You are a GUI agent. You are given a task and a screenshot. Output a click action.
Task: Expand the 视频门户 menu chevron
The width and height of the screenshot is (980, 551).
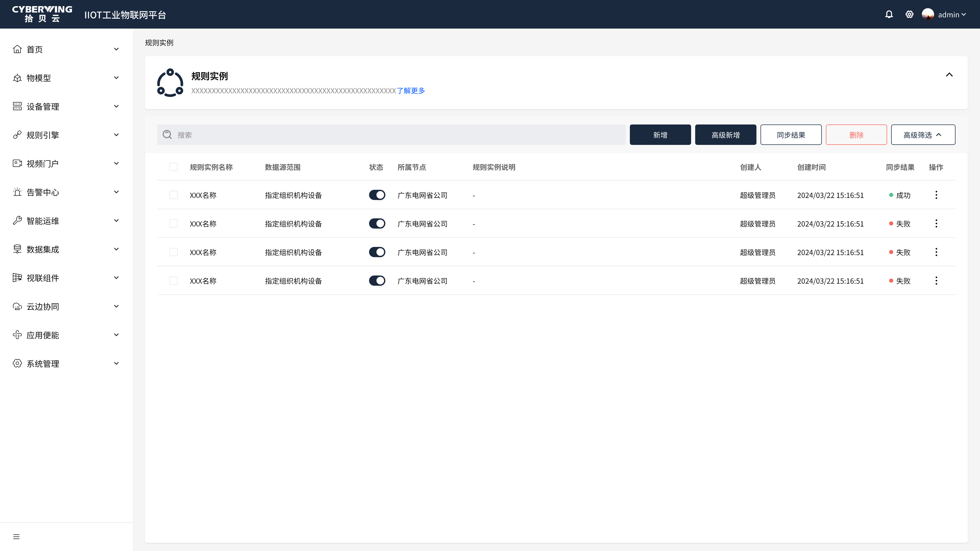[116, 163]
